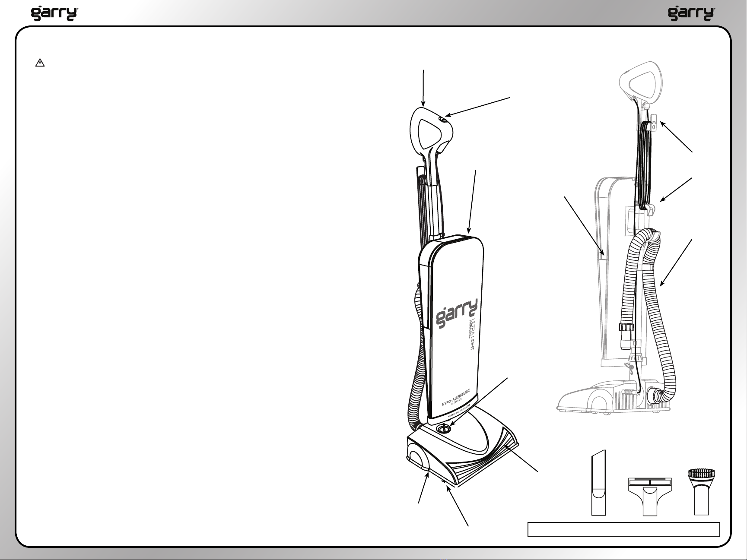Select the round dusting brush illustration
This screenshot has height=560, width=747.
702,492
